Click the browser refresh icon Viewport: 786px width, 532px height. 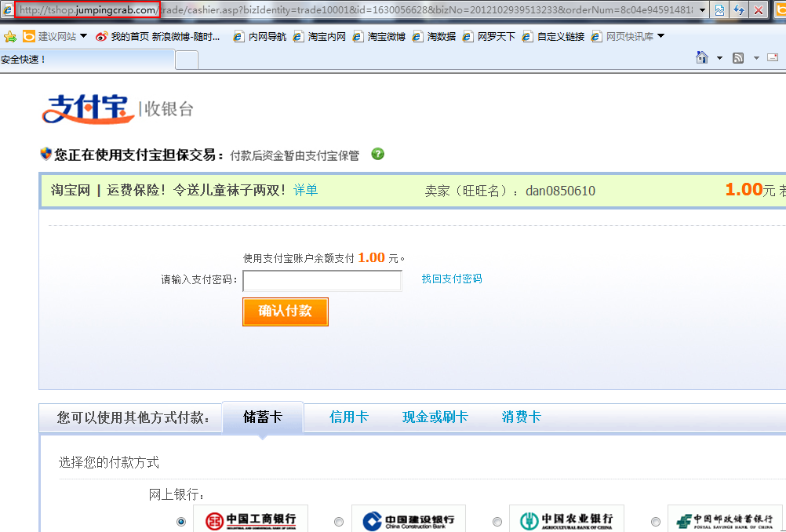point(738,10)
